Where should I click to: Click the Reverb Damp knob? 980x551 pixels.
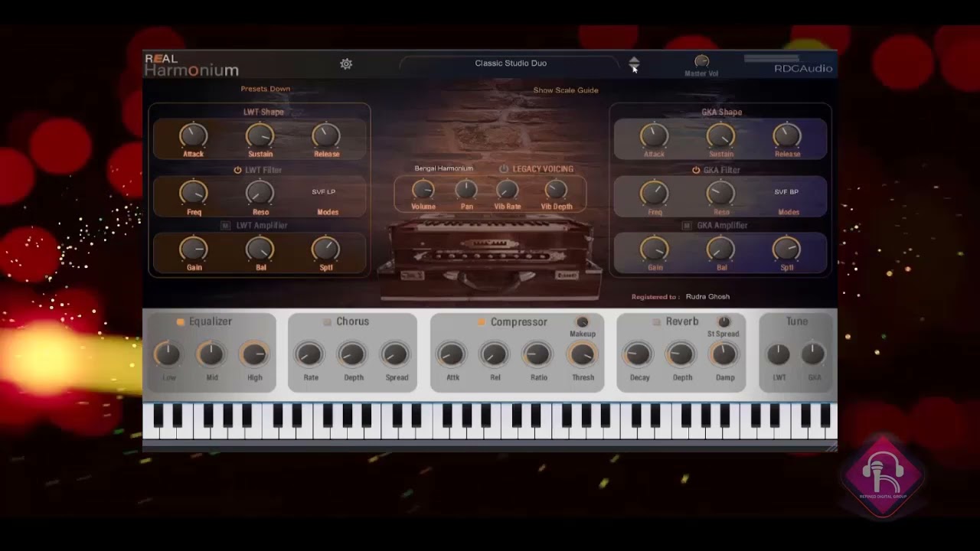[x=724, y=354]
